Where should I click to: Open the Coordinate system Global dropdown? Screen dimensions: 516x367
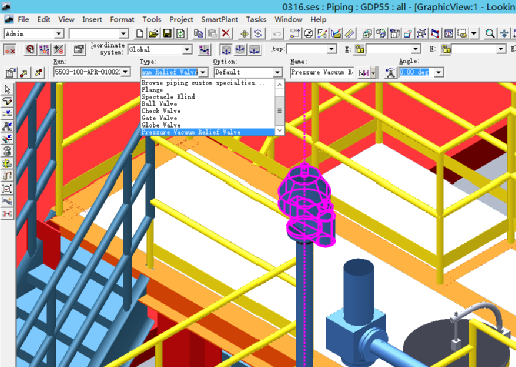pyautogui.click(x=187, y=49)
